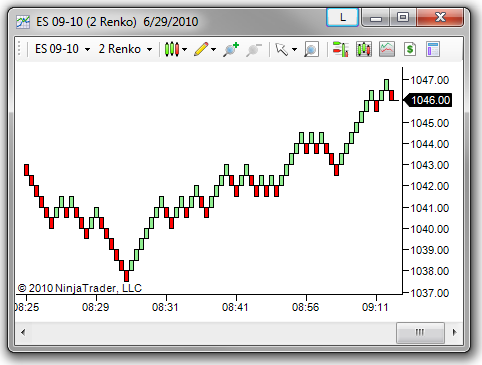Close the chart window
The height and width of the screenshot is (365, 482).
(440, 17)
